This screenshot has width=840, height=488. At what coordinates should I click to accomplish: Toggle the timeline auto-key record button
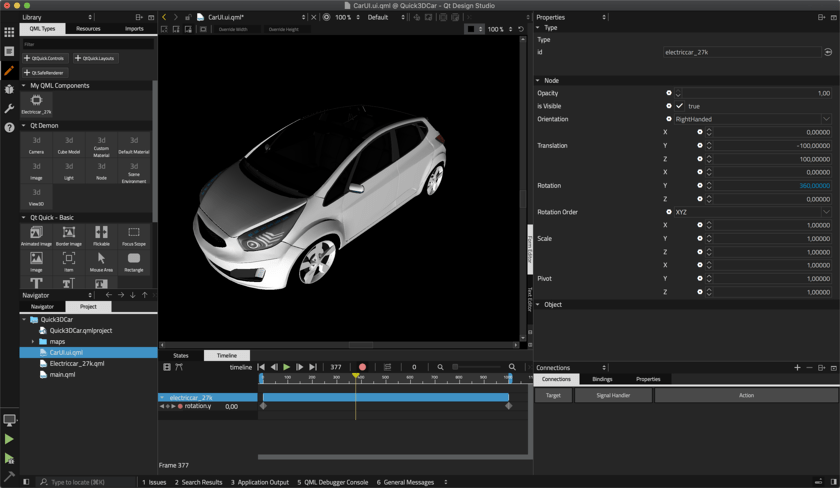tap(362, 367)
